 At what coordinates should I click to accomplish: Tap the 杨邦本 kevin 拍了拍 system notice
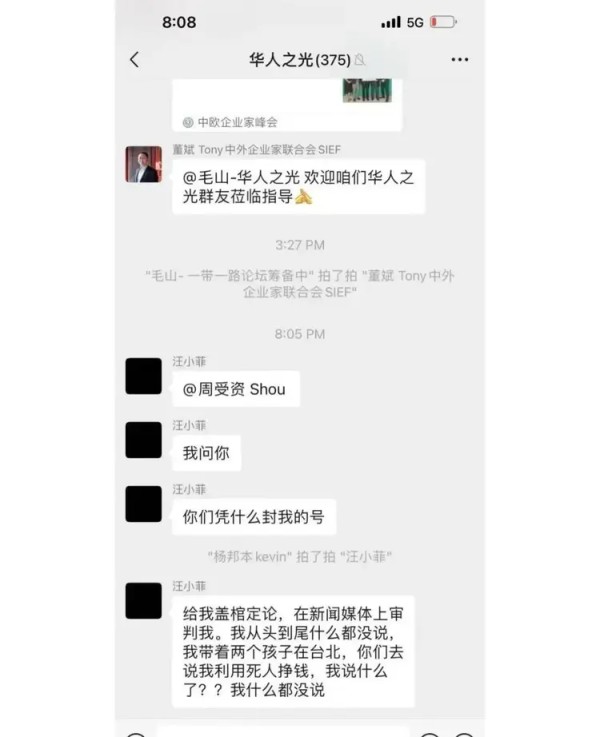pos(300,557)
